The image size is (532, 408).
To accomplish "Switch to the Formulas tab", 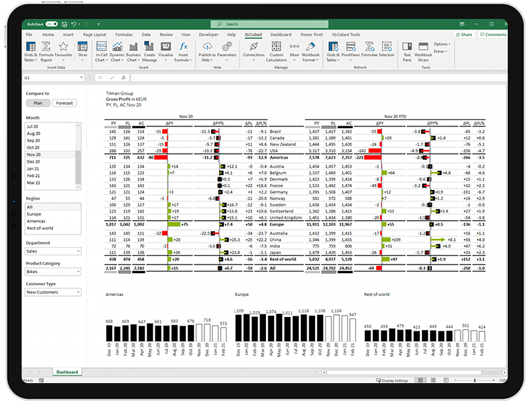I will 124,35.
